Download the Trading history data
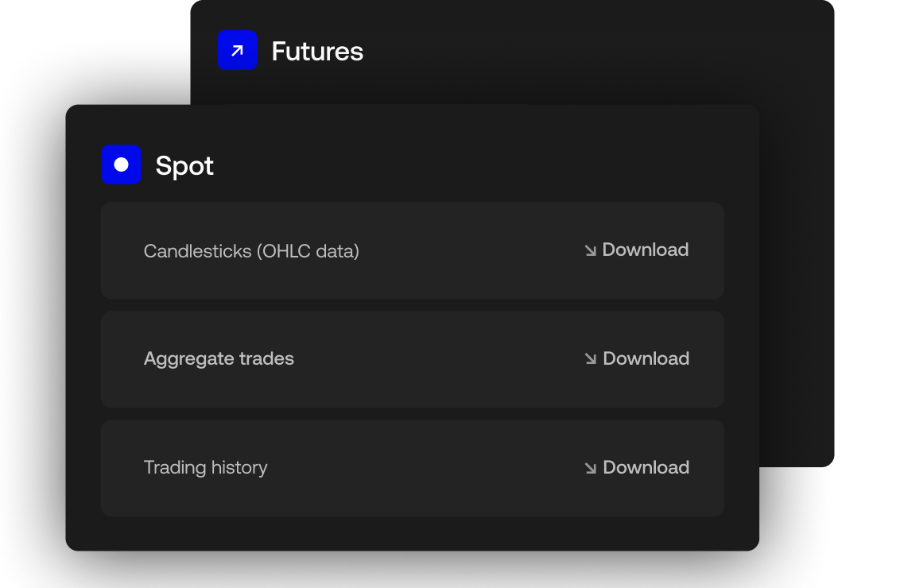Viewport: 900px width, 588px height. tap(634, 467)
